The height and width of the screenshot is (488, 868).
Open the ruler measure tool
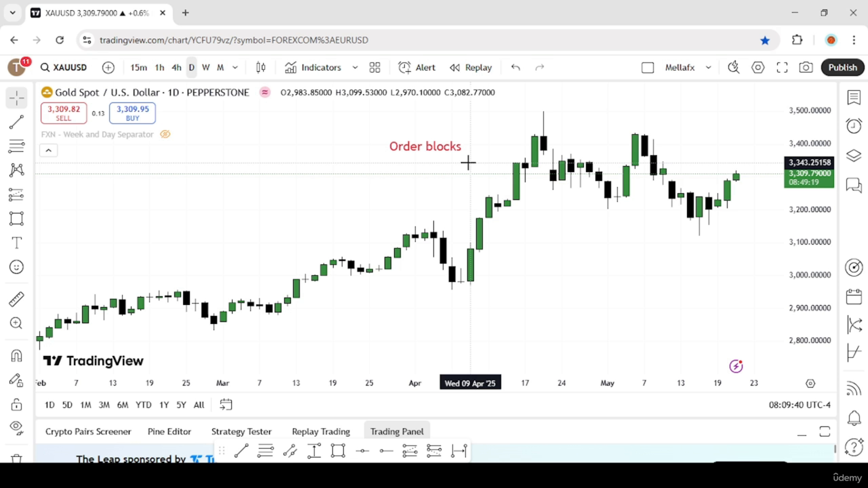(x=16, y=299)
